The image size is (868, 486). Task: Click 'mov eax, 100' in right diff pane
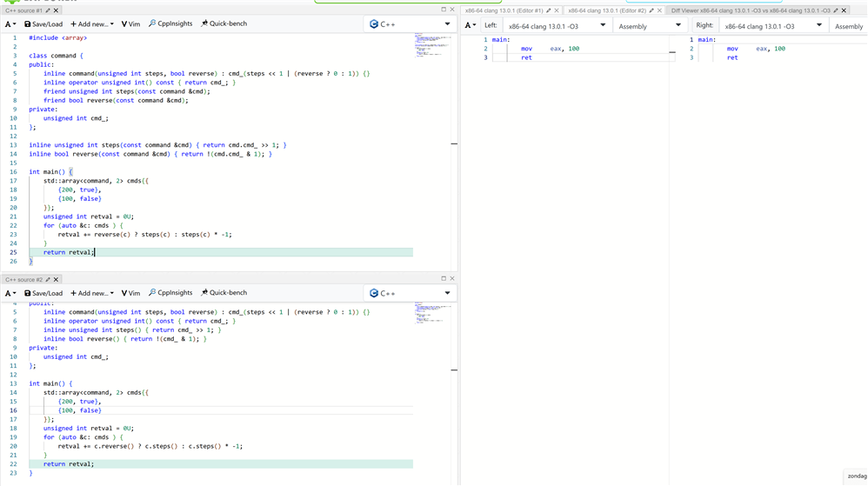(x=756, y=49)
